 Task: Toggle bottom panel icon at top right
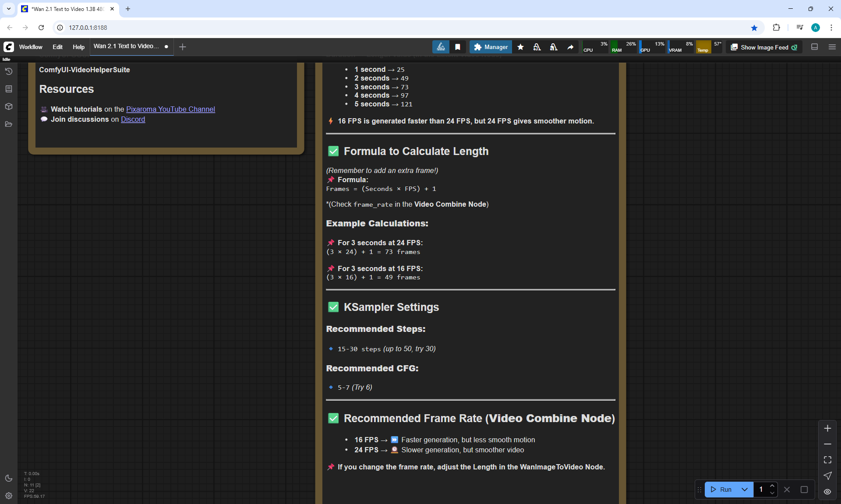click(x=815, y=47)
